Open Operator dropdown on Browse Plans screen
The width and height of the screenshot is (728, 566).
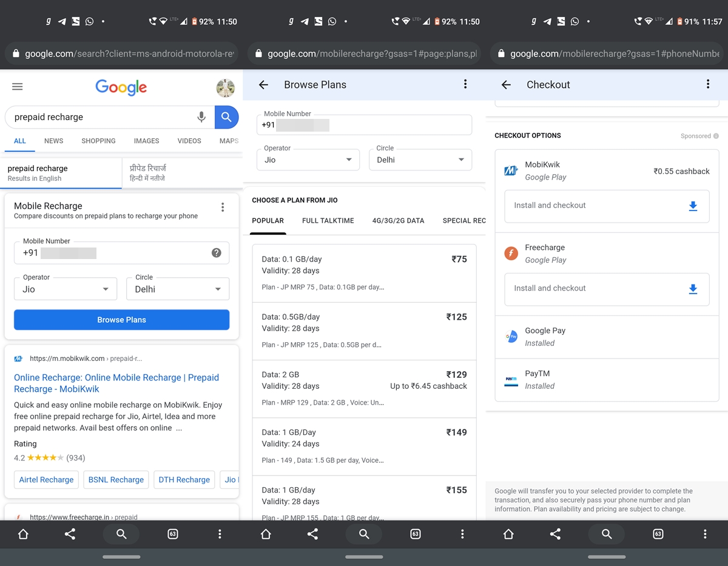[x=308, y=160]
